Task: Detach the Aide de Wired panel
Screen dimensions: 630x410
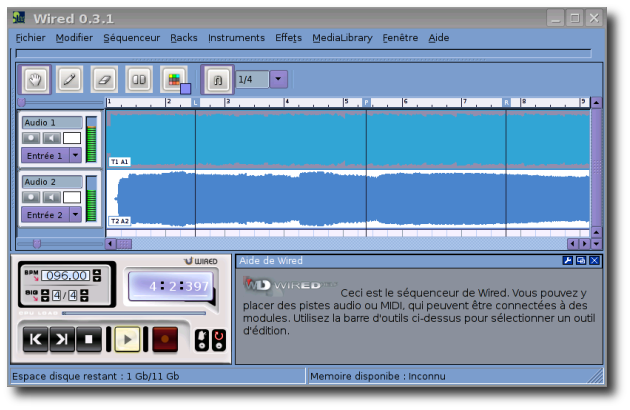Action: (581, 260)
